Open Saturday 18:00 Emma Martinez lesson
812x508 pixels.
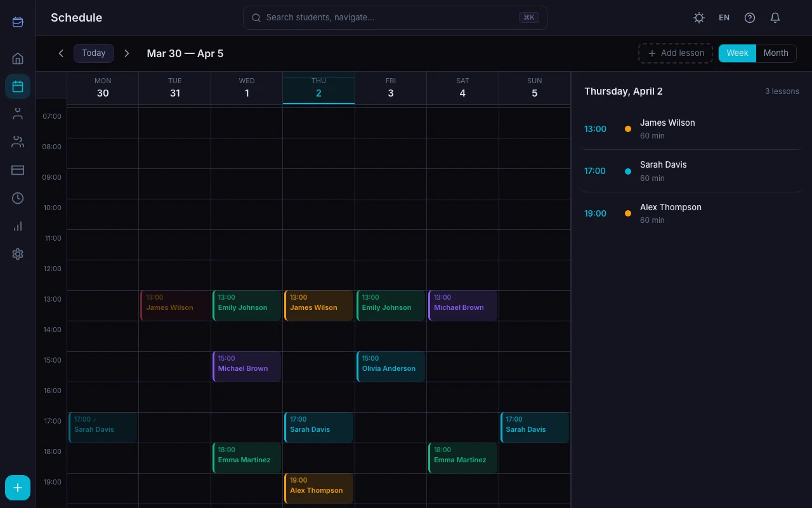coord(462,458)
